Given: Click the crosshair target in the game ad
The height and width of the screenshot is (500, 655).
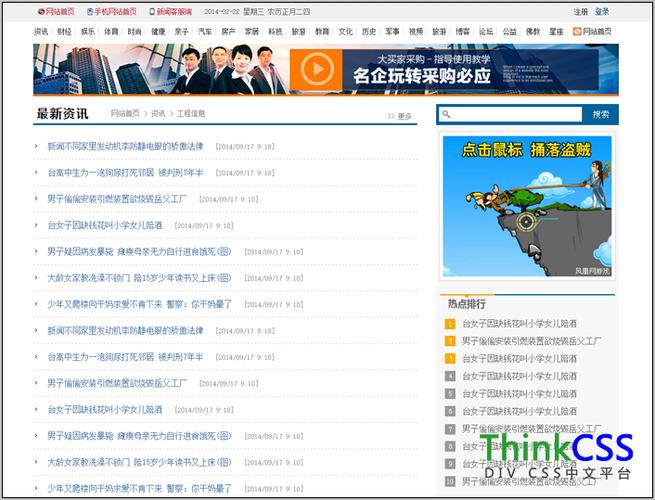Looking at the screenshot, I should coord(527,221).
